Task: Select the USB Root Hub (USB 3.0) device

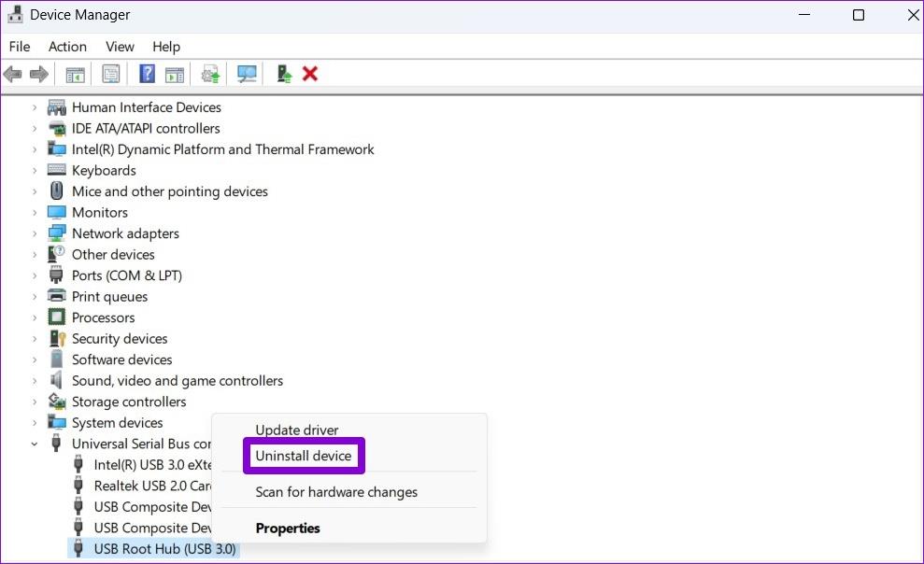Action: pyautogui.click(x=164, y=548)
